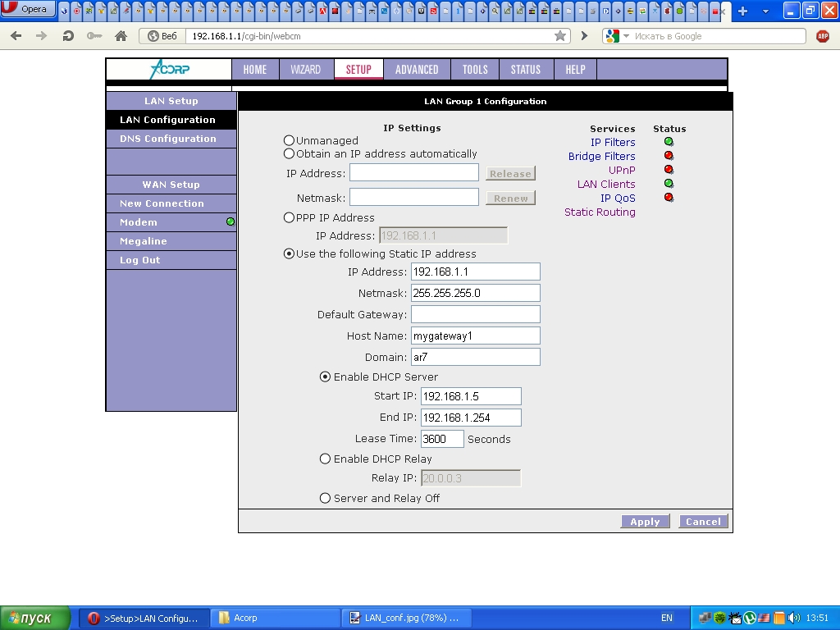Open a new tab with plus button
Screen dimensions: 840x630
[x=743, y=11]
